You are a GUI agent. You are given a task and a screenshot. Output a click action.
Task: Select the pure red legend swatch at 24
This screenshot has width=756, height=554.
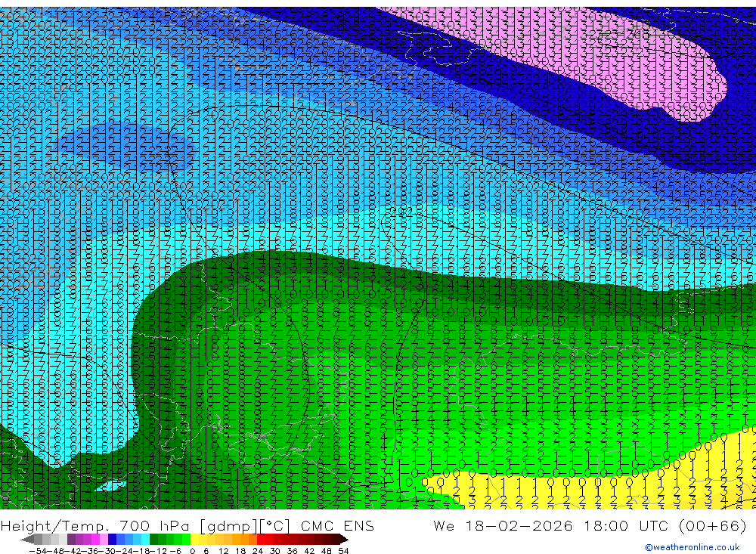[x=261, y=540]
